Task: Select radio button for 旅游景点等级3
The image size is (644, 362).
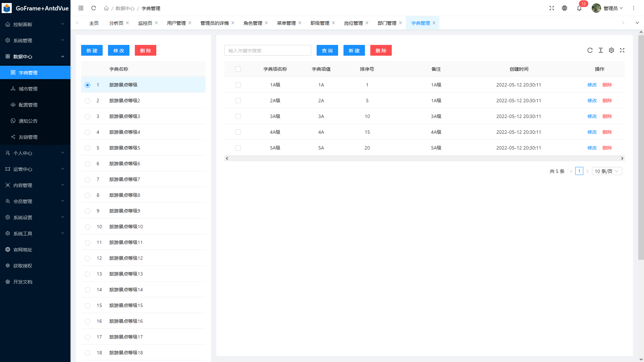Action: tap(88, 117)
